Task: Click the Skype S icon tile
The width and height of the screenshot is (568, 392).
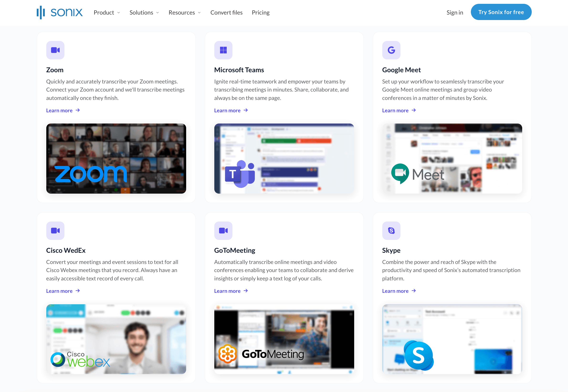Action: (391, 231)
